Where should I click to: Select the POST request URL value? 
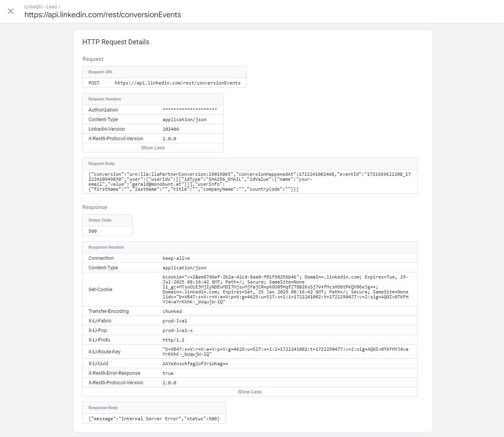[x=178, y=83]
